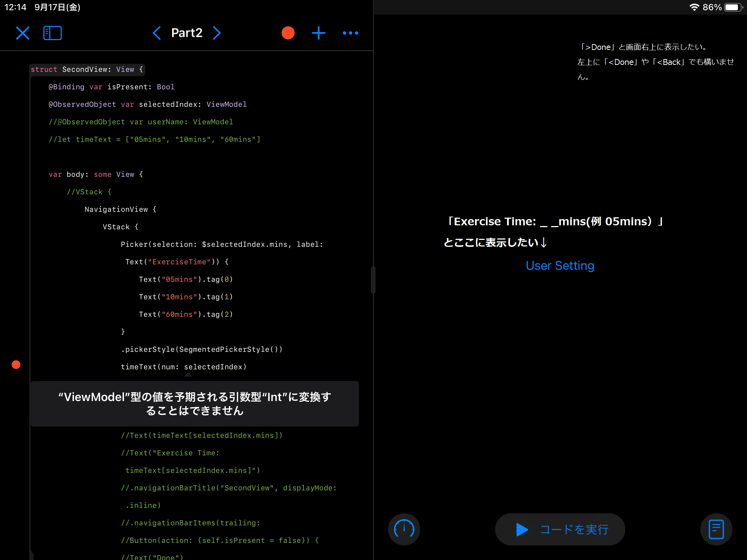Viewport: 747px width, 560px height.
Task: Tap the ViewModel type conversion error banner
Action: click(194, 403)
